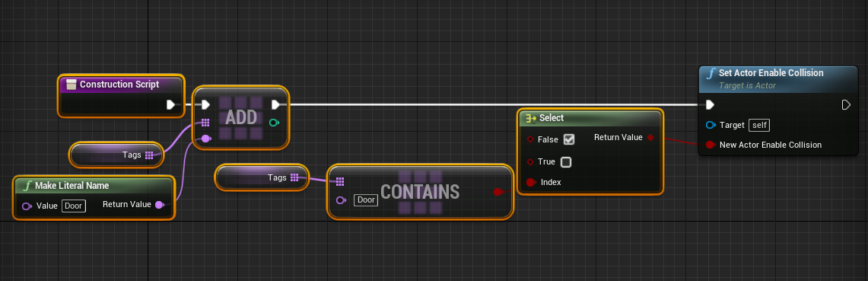Click Target is Actor subtitle
The width and height of the screenshot is (868, 281).
(x=747, y=86)
